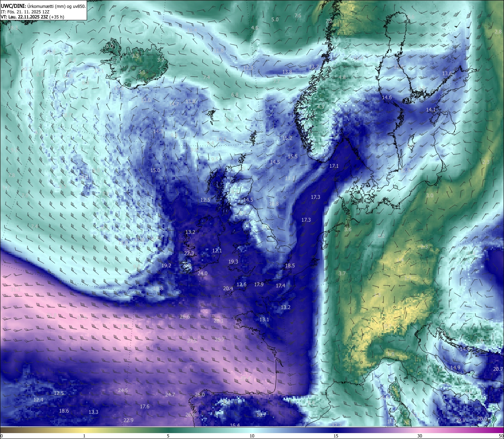Click the 17.9 value on the map
Image resolution: width=504 pixels, height=439 pixels.
[x=259, y=284]
